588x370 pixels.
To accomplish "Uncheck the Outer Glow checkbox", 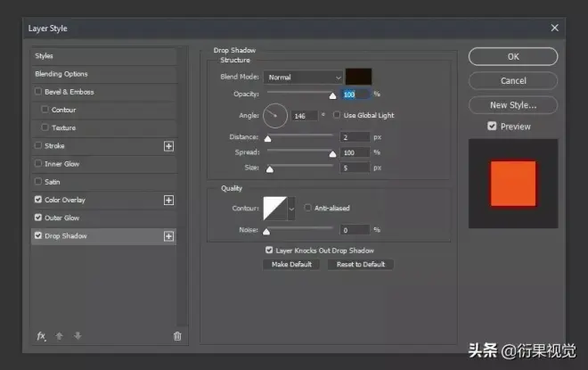I will tap(38, 218).
